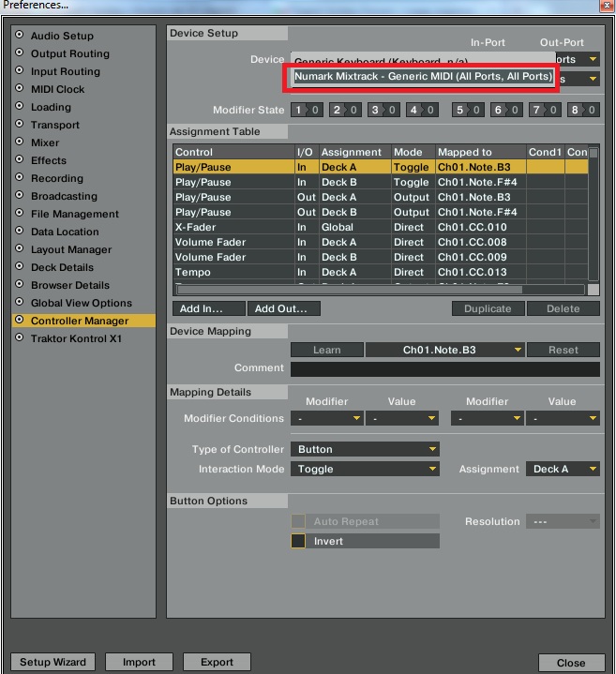Viewport: 616px width, 674px height.
Task: Select Play/Pause In Deck B row
Action: [x=381, y=182]
